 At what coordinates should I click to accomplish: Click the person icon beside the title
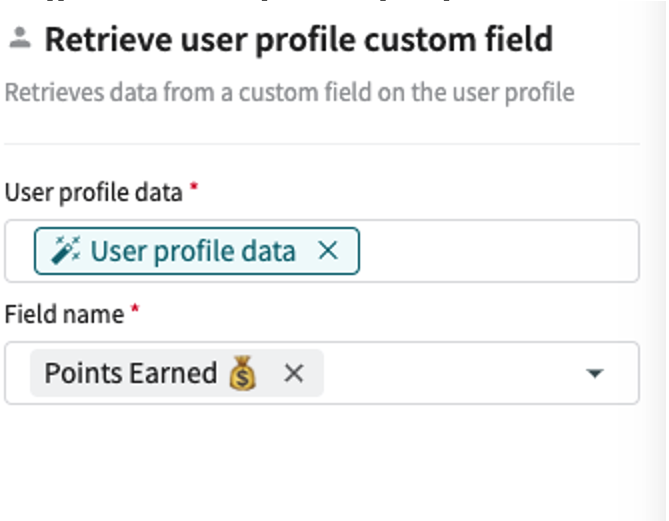point(20,39)
